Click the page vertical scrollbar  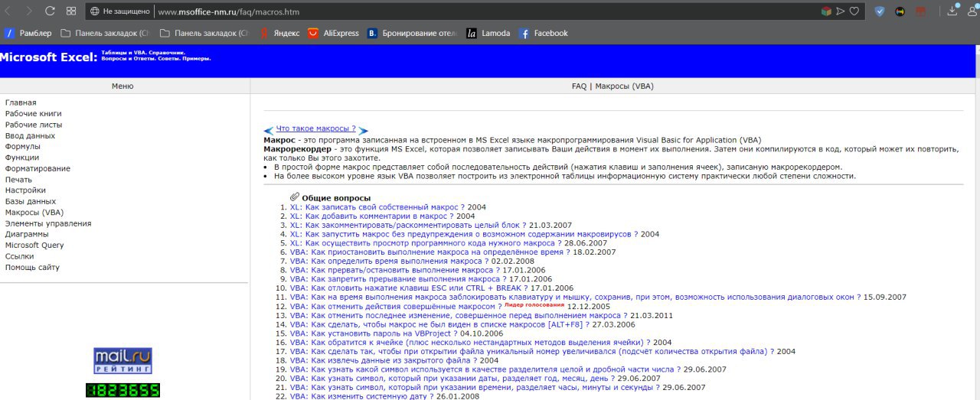pos(977,222)
